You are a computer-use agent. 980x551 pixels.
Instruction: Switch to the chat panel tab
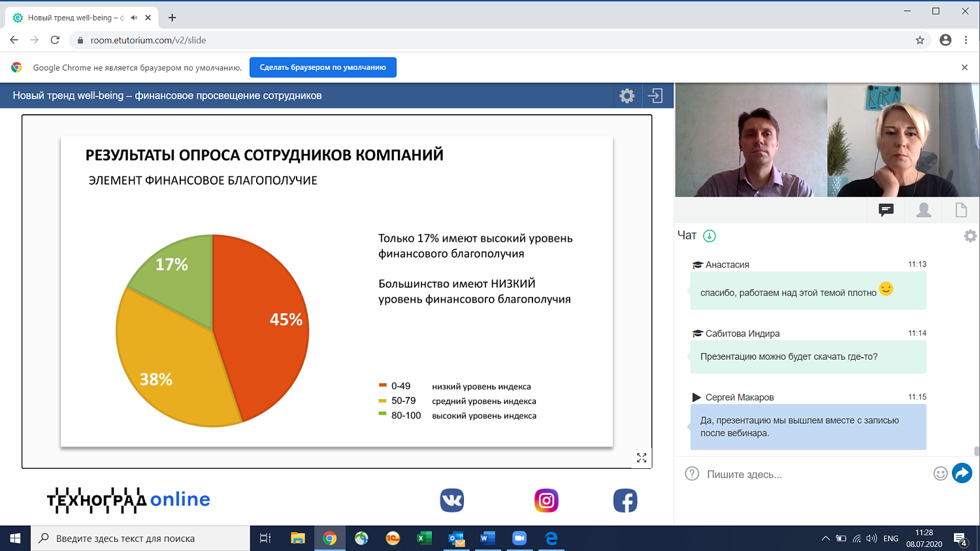coord(886,210)
